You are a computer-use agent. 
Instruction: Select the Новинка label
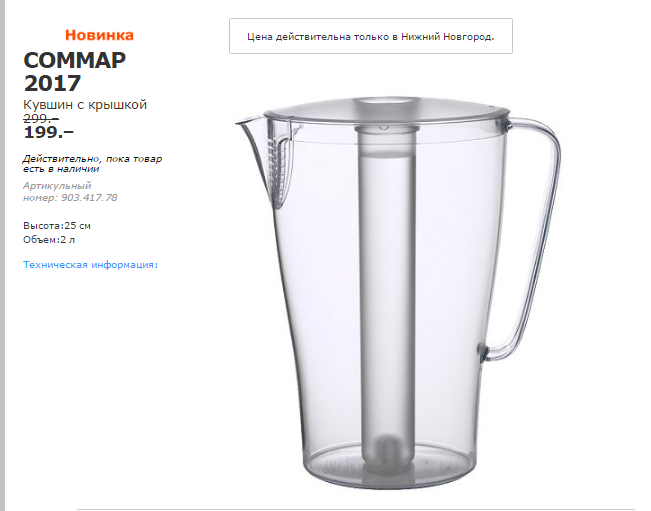coord(99,35)
